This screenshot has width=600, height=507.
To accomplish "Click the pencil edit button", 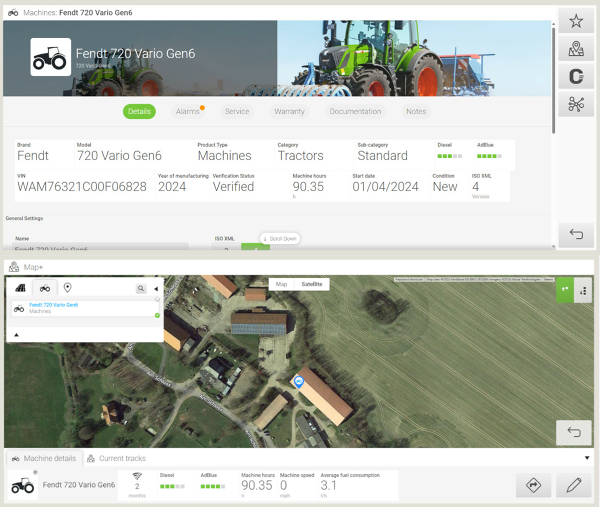I will (x=574, y=485).
